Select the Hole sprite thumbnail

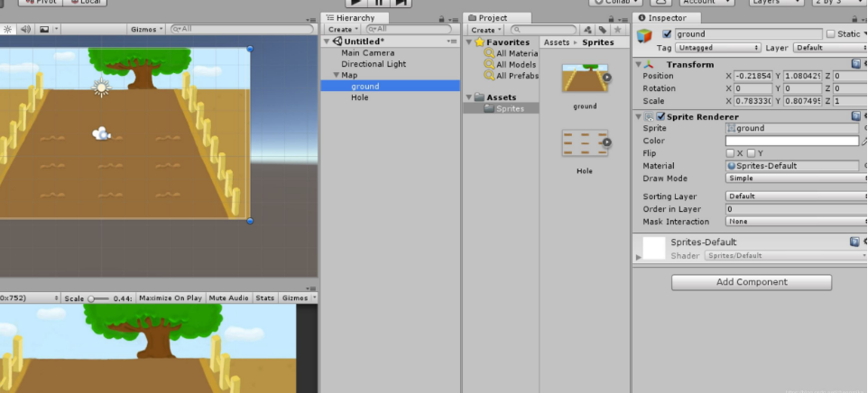(x=585, y=142)
